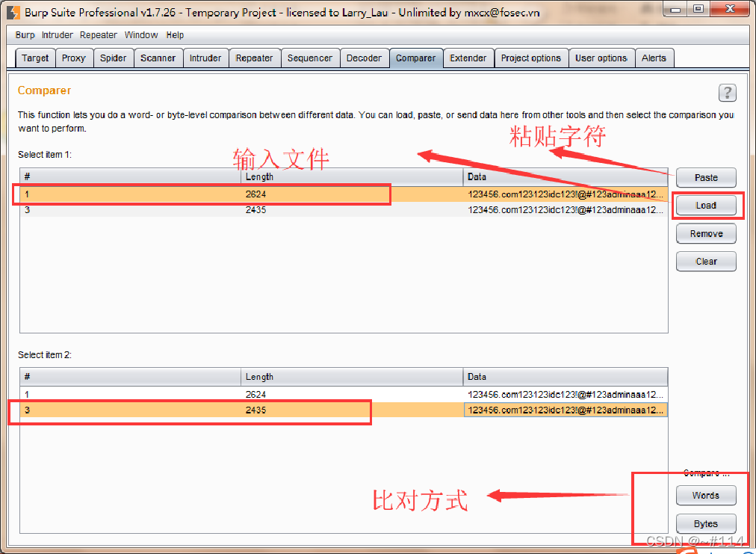Viewport: 756px width, 554px height.
Task: Open the User options tab
Action: [x=601, y=58]
